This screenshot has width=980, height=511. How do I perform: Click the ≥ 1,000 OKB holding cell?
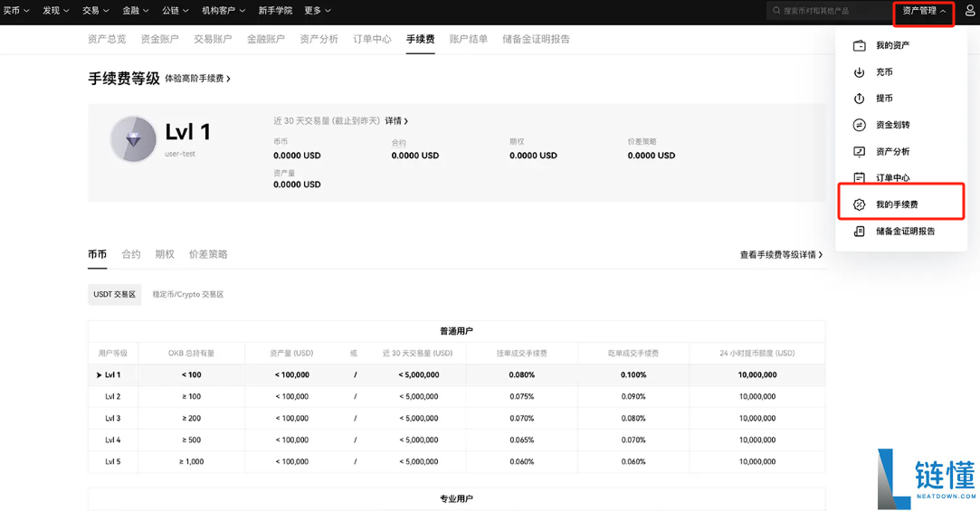[x=191, y=461]
